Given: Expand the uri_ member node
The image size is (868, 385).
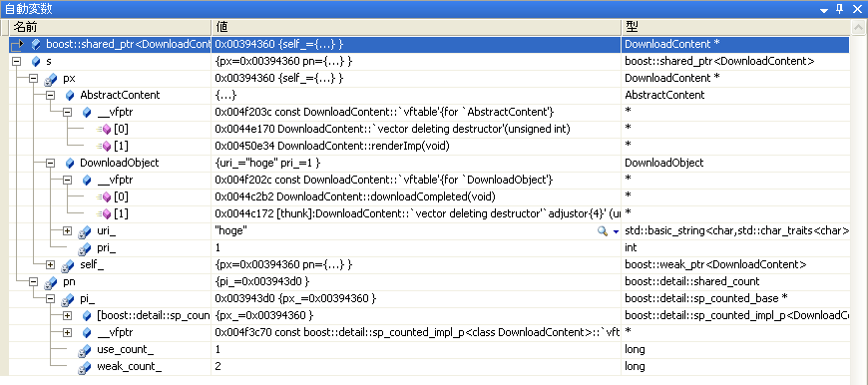Looking at the screenshot, I should pyautogui.click(x=68, y=230).
